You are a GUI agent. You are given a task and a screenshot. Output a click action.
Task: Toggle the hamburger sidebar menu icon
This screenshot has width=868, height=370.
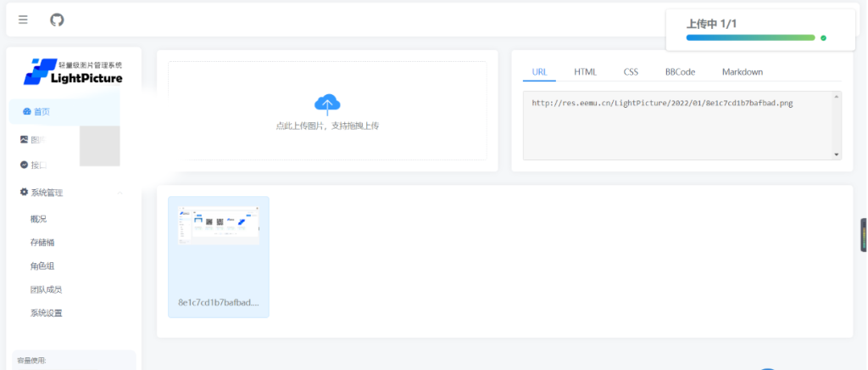pos(23,20)
